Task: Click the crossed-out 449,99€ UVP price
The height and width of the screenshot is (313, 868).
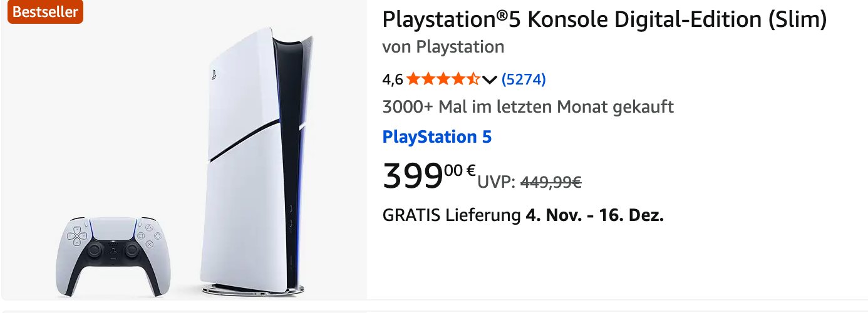Action: tap(551, 182)
